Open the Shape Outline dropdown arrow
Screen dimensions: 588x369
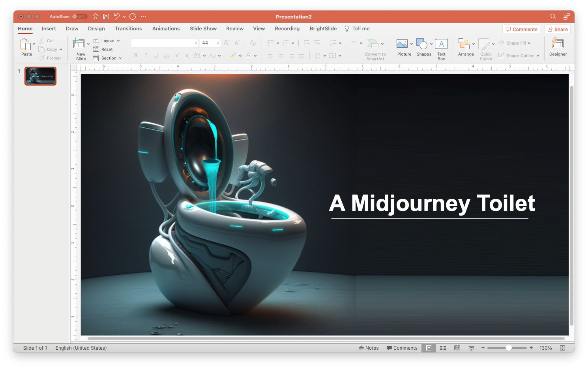tap(538, 56)
